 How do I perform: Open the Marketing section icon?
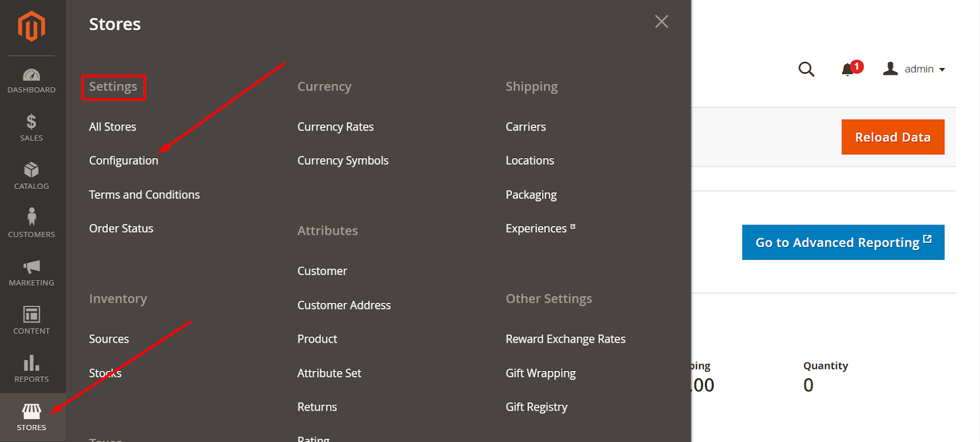[x=31, y=272]
